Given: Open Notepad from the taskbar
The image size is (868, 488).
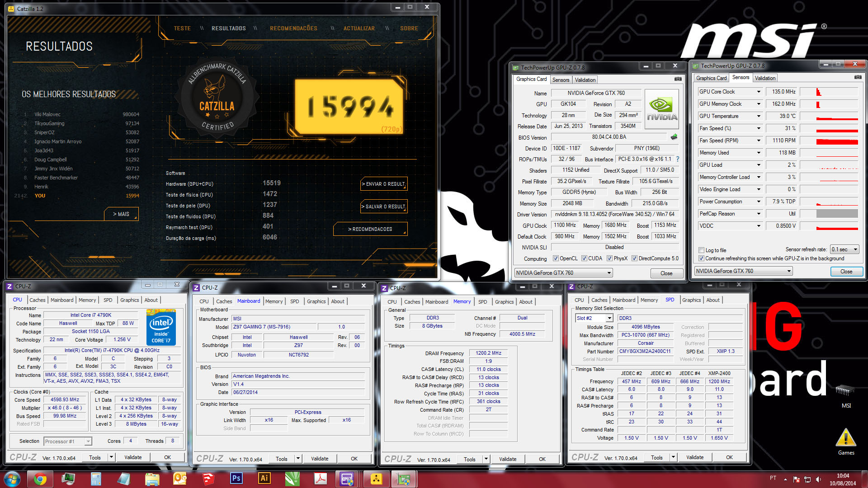Looking at the screenshot, I should click(124, 479).
